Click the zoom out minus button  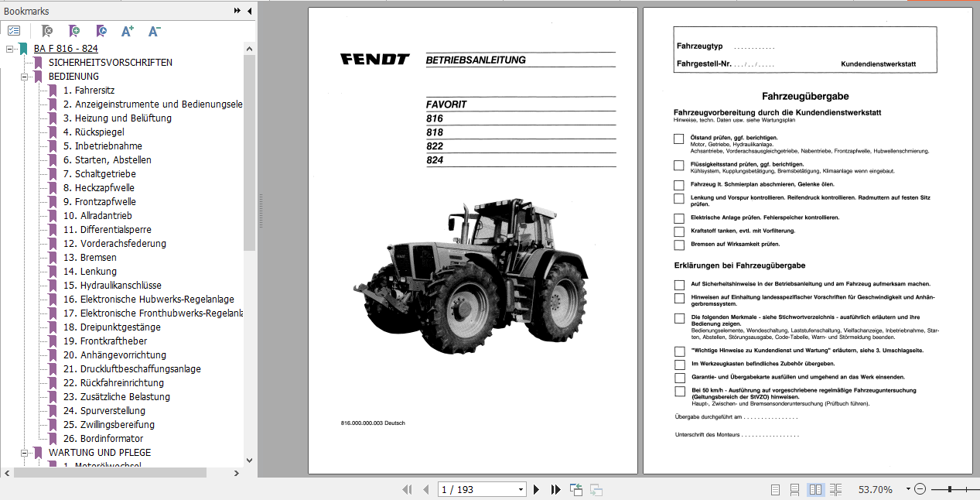point(920,489)
